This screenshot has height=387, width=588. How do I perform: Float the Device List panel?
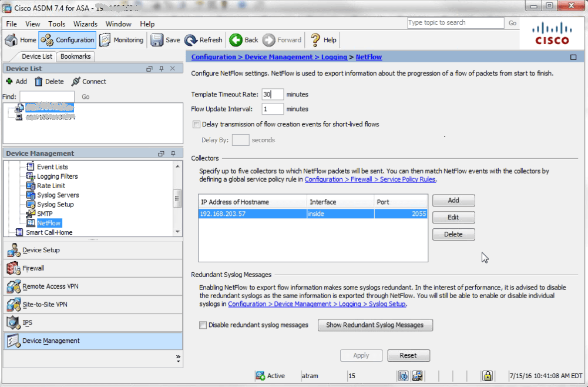coord(149,69)
